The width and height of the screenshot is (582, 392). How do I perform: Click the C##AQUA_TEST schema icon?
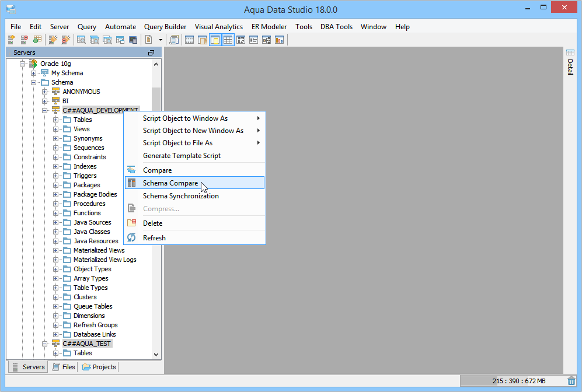pyautogui.click(x=55, y=344)
